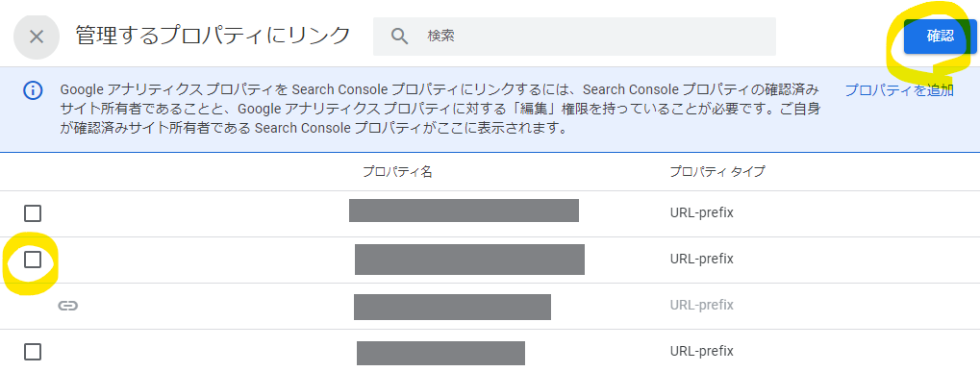Focus the 検索 search field
Image resolution: width=980 pixels, height=372 pixels.
click(x=574, y=37)
